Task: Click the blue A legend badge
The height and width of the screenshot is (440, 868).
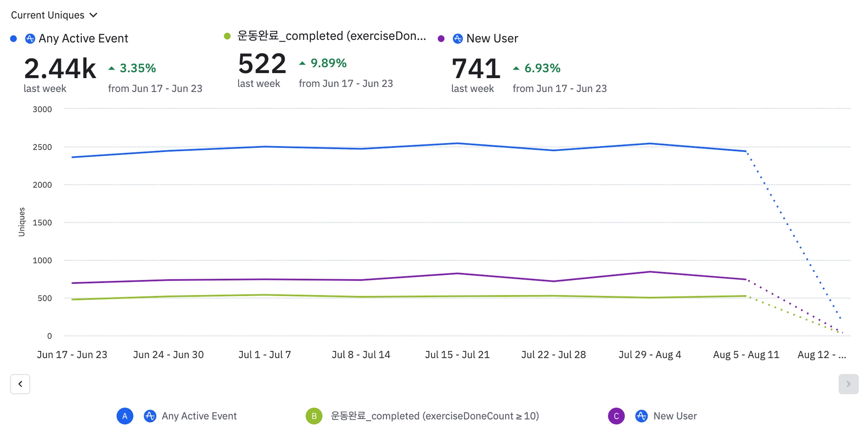Action: [125, 416]
